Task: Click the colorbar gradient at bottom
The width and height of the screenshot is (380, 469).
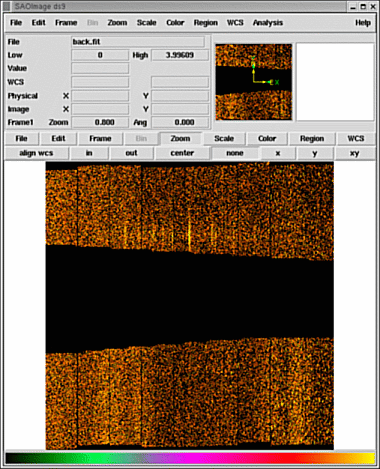Action: pyautogui.click(x=190, y=458)
